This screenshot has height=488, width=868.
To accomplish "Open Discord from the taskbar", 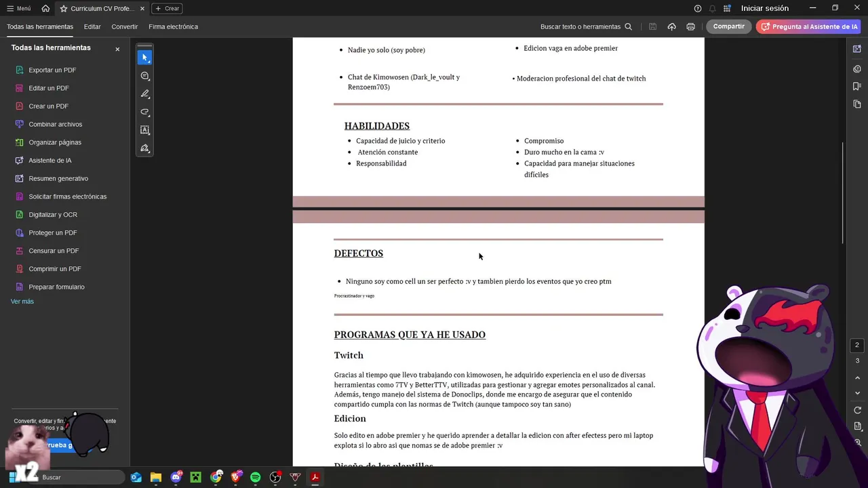I will click(x=176, y=477).
